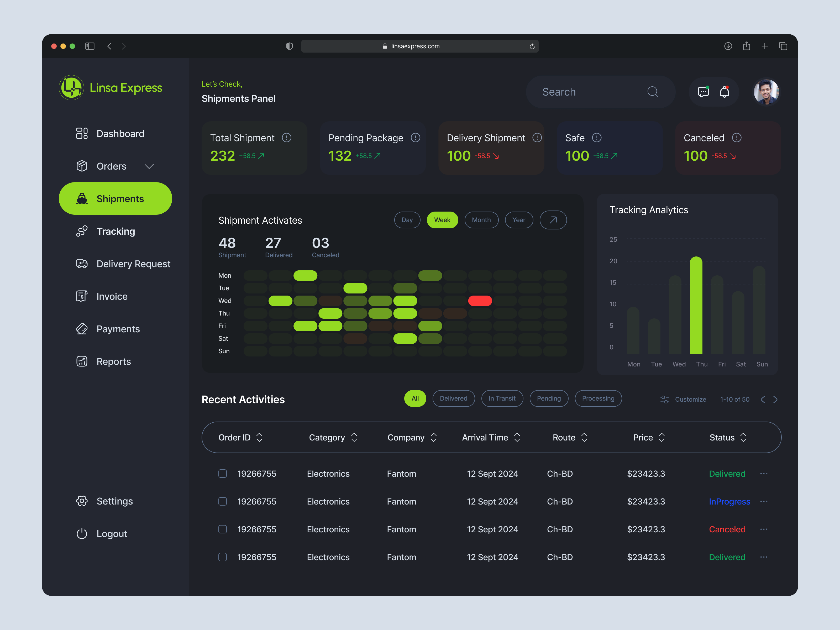
Task: Check the last Delivered row checkbox
Action: click(x=223, y=557)
